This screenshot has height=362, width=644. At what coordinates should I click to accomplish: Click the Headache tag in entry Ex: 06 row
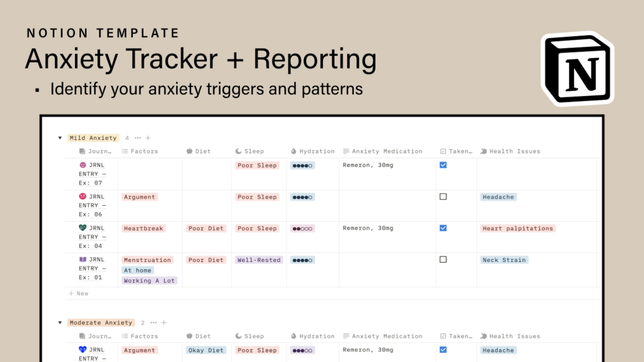[x=498, y=197]
